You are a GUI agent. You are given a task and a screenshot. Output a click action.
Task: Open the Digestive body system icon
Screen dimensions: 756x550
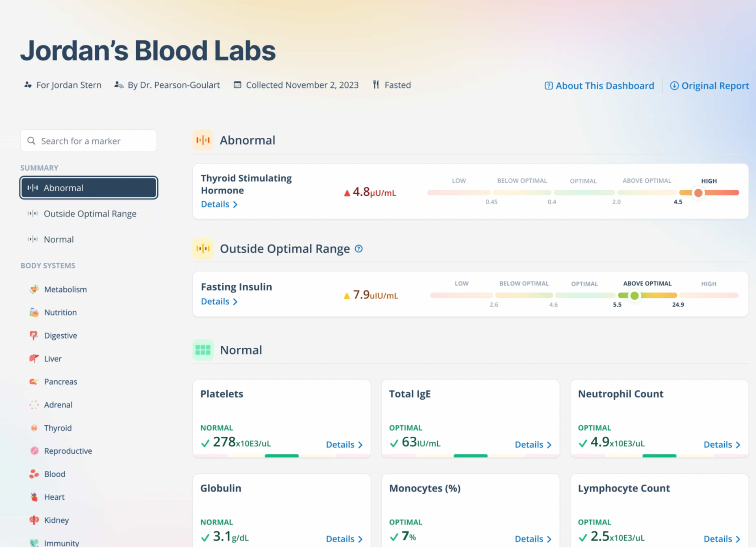[x=34, y=335]
